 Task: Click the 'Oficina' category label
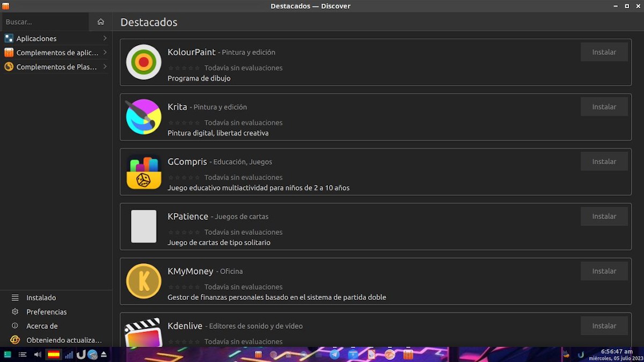pyautogui.click(x=231, y=271)
